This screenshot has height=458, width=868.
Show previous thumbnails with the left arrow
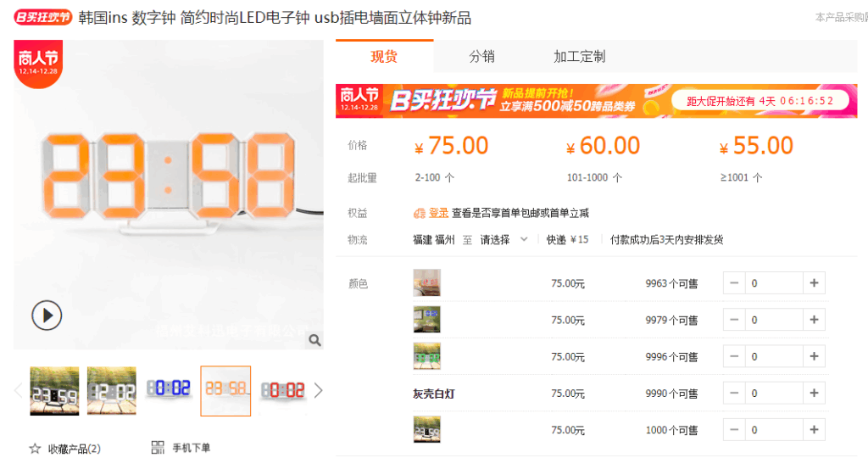point(19,390)
